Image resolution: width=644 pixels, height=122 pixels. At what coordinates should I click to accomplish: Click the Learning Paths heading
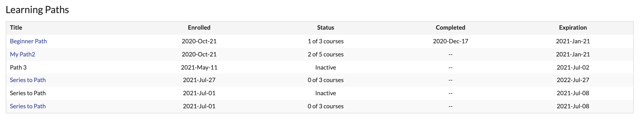tap(37, 10)
